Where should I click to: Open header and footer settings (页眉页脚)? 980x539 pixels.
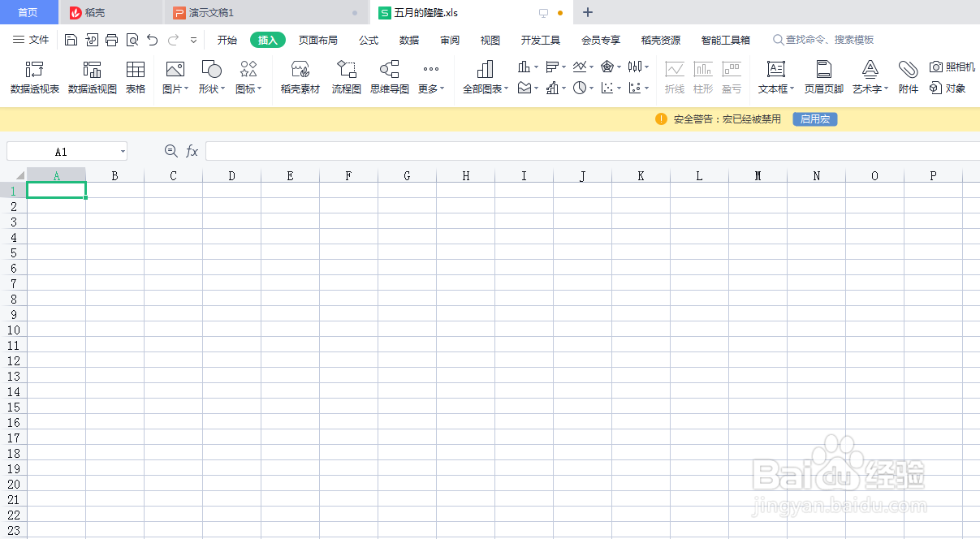[825, 77]
